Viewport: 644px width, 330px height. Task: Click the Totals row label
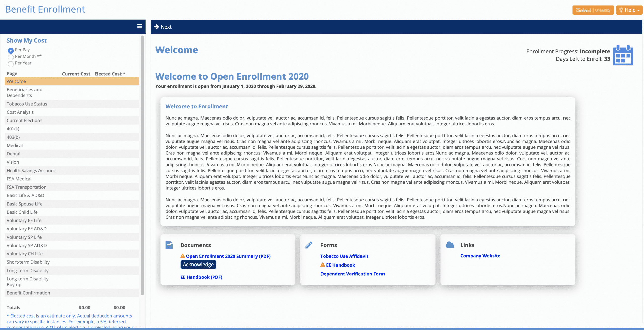[13, 307]
